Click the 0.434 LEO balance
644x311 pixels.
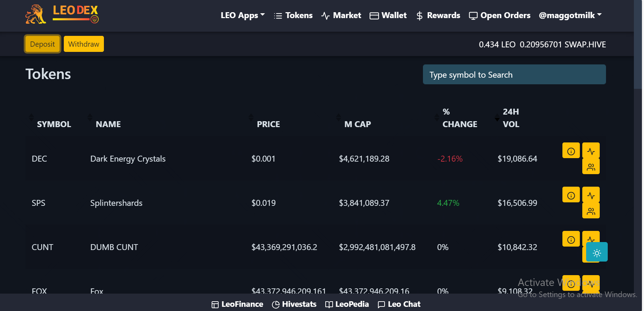pos(497,45)
